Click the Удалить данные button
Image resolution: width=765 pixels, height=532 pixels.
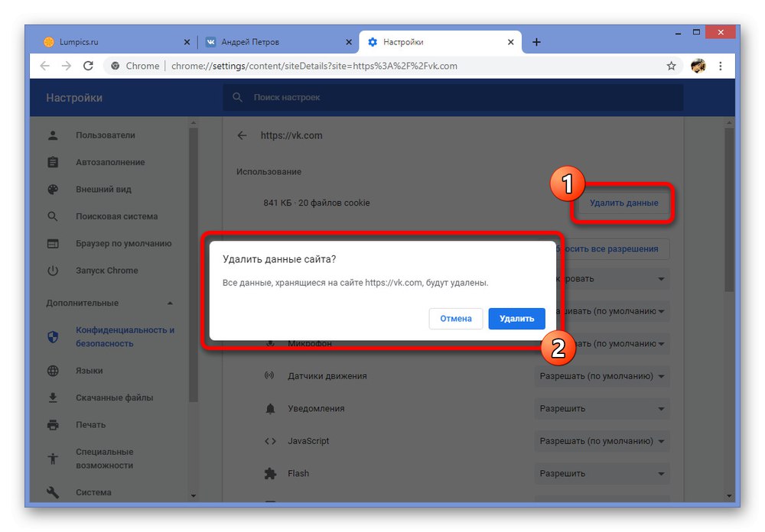tap(623, 203)
